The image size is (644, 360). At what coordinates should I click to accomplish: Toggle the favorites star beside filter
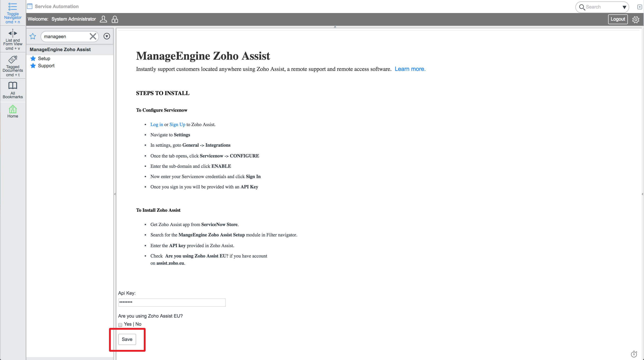[33, 37]
